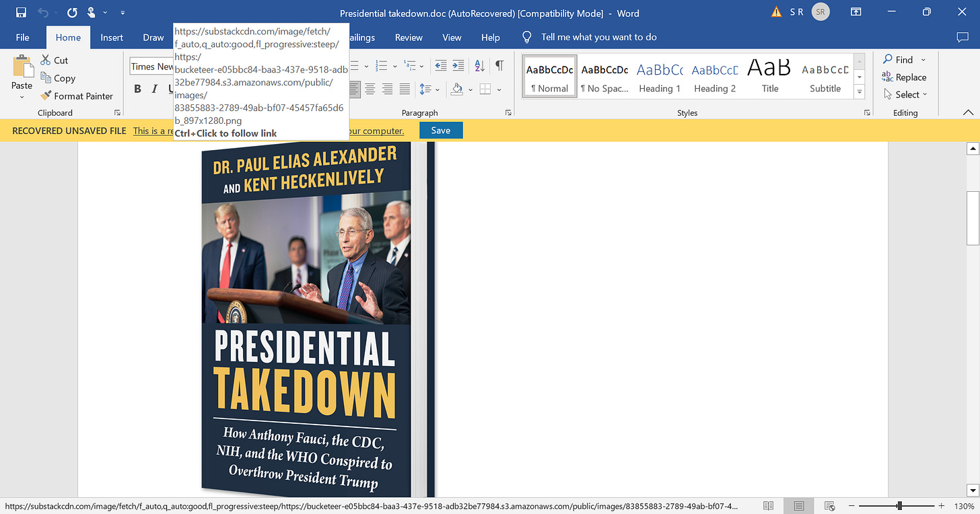Toggle Show/Hide paragraph marks
Viewport: 980px width, 514px height.
pyautogui.click(x=499, y=66)
